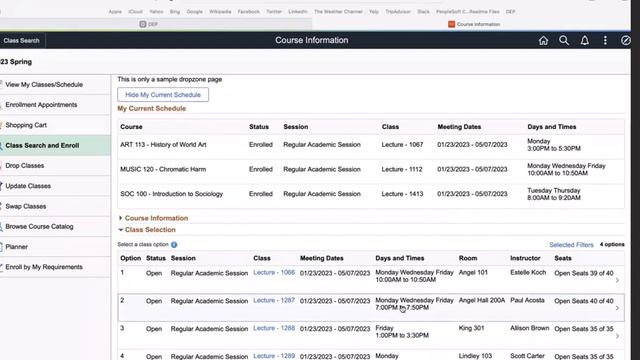The image size is (640, 360).
Task: Click Lecture - 1067 class cell
Action: [x=402, y=144]
